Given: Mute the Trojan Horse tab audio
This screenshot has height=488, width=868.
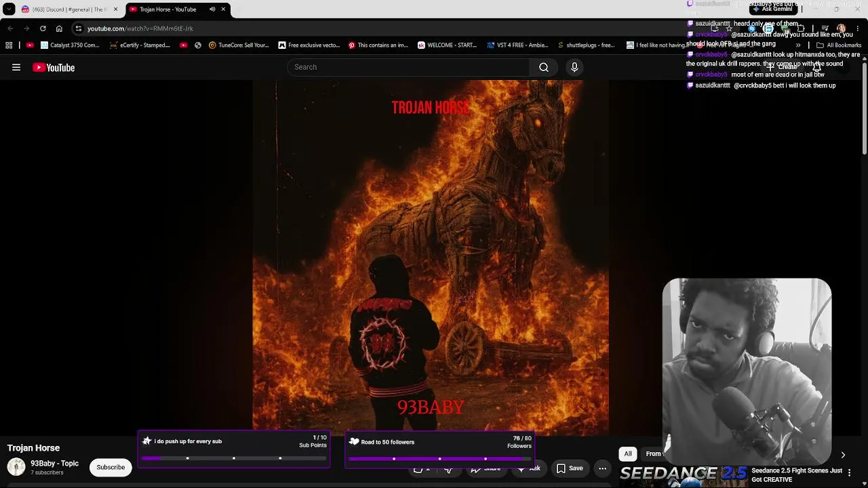Looking at the screenshot, I should tap(212, 9).
